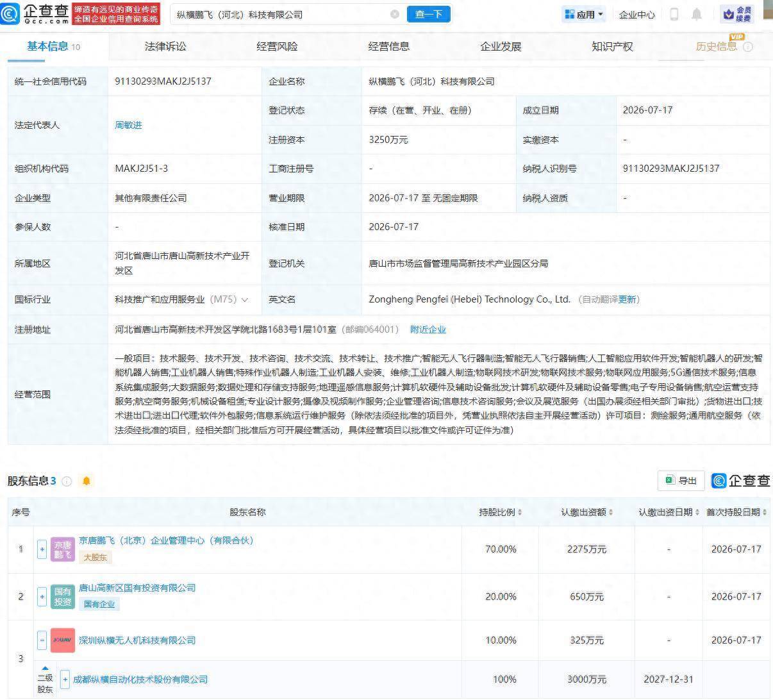The width and height of the screenshot is (773, 700).
Task: Click the mobile phone icon in header
Action: pyautogui.click(x=674, y=14)
